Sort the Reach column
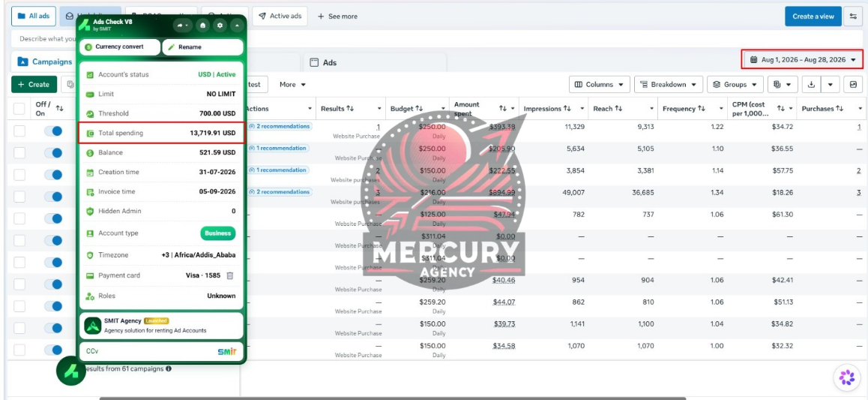Screen dimensions: 868x400 tap(618, 109)
